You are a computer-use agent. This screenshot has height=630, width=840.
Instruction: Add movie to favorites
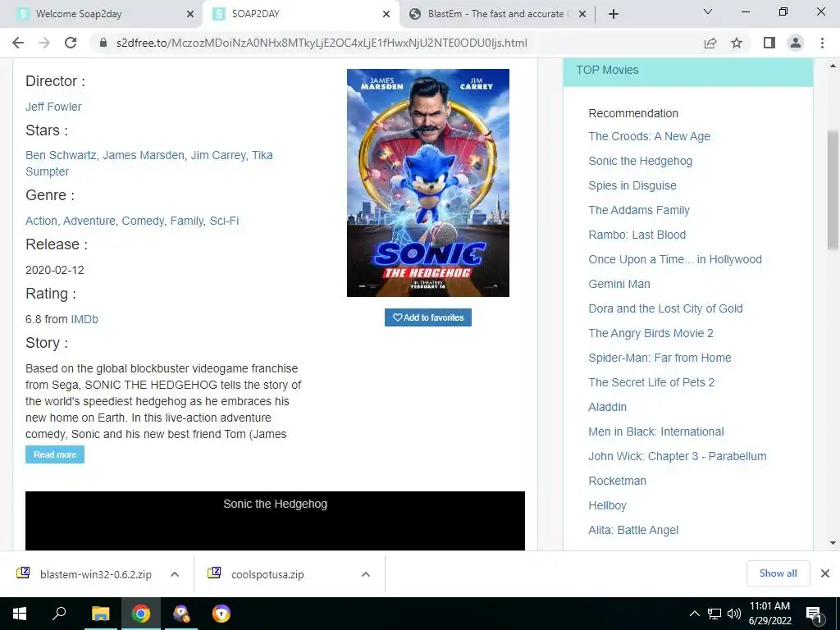[x=428, y=317]
